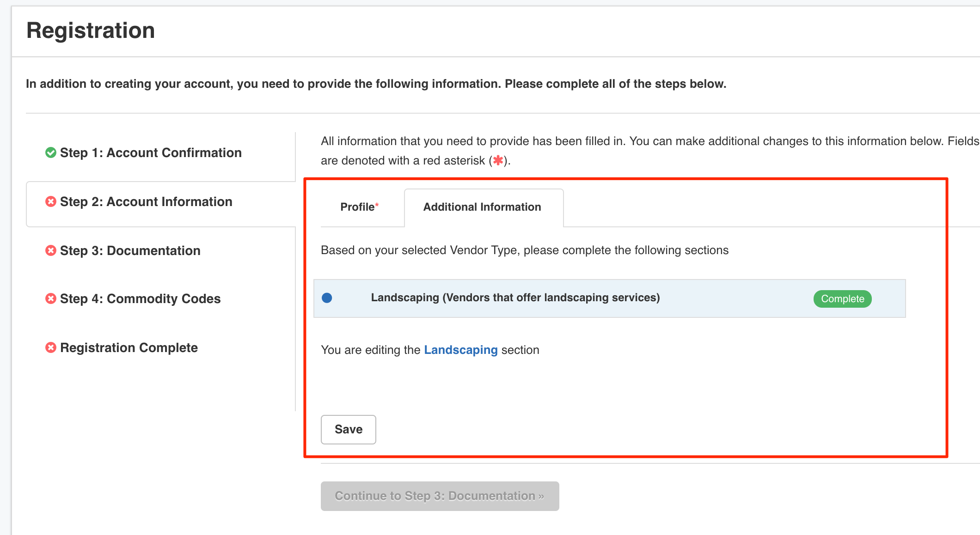Viewport: 980px width, 535px height.
Task: Open Step 2: Account Information
Action: [146, 201]
